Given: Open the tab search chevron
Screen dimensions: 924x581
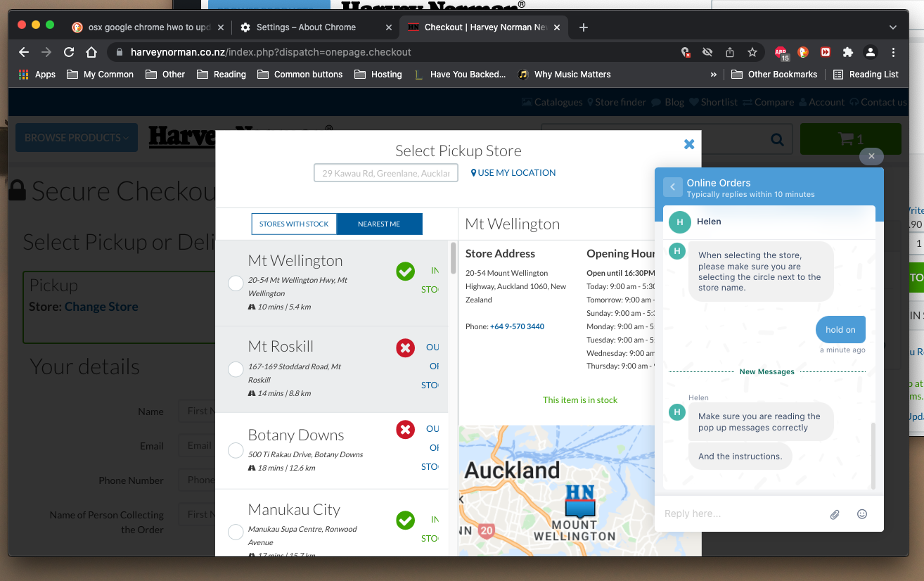Looking at the screenshot, I should coord(893,27).
